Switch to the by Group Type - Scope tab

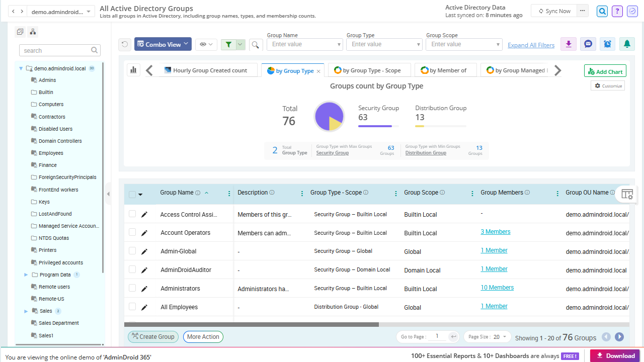pyautogui.click(x=369, y=70)
